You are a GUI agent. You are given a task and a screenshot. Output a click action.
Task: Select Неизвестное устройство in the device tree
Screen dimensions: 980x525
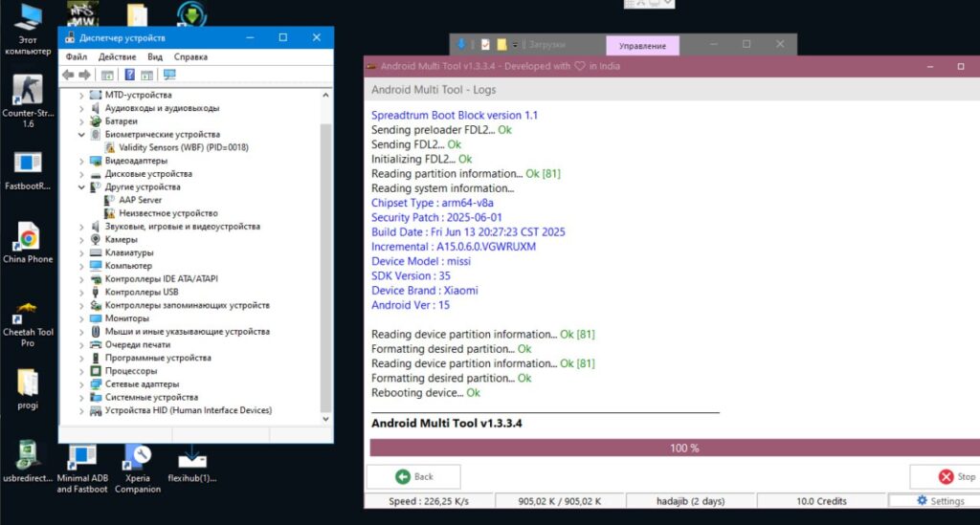click(x=167, y=213)
